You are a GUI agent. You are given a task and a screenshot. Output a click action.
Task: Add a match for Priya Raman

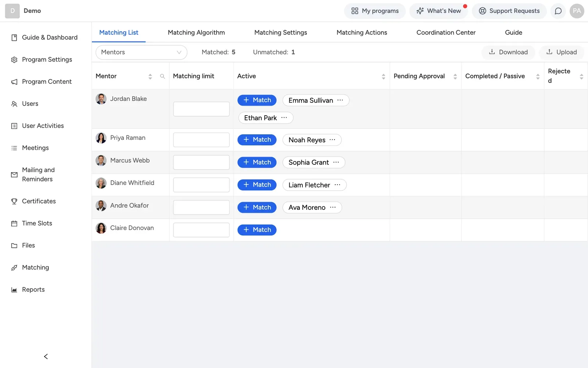tap(257, 140)
